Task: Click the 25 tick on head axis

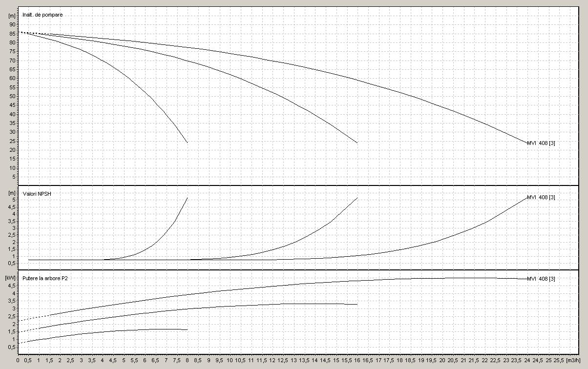Action: [13, 141]
